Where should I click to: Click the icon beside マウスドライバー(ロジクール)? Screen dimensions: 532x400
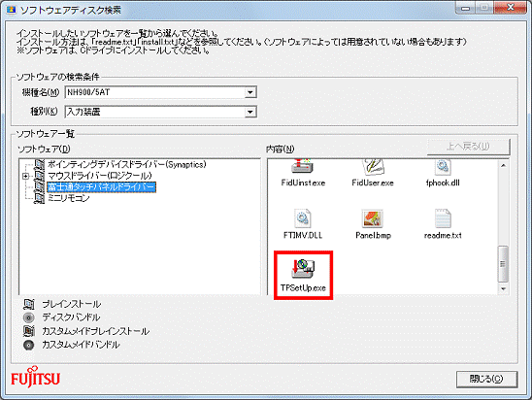tap(40, 176)
